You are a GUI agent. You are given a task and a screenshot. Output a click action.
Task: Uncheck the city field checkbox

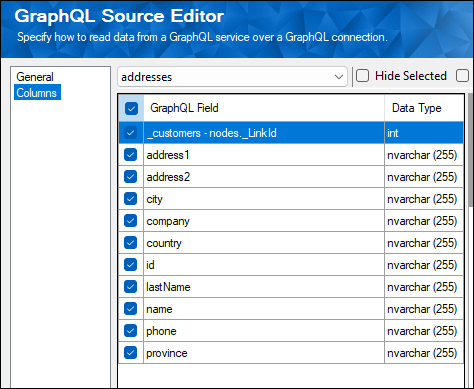pos(130,199)
